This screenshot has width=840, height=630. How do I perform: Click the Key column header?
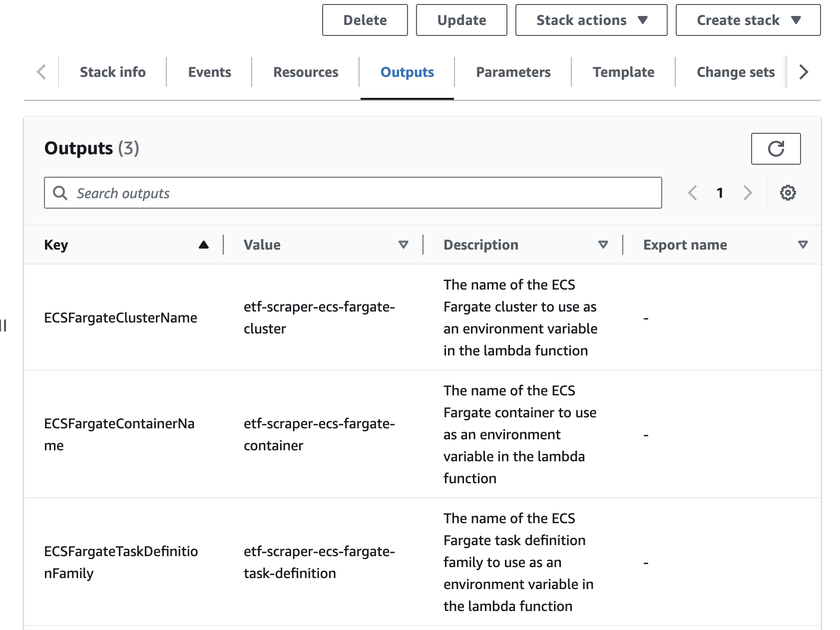point(56,245)
